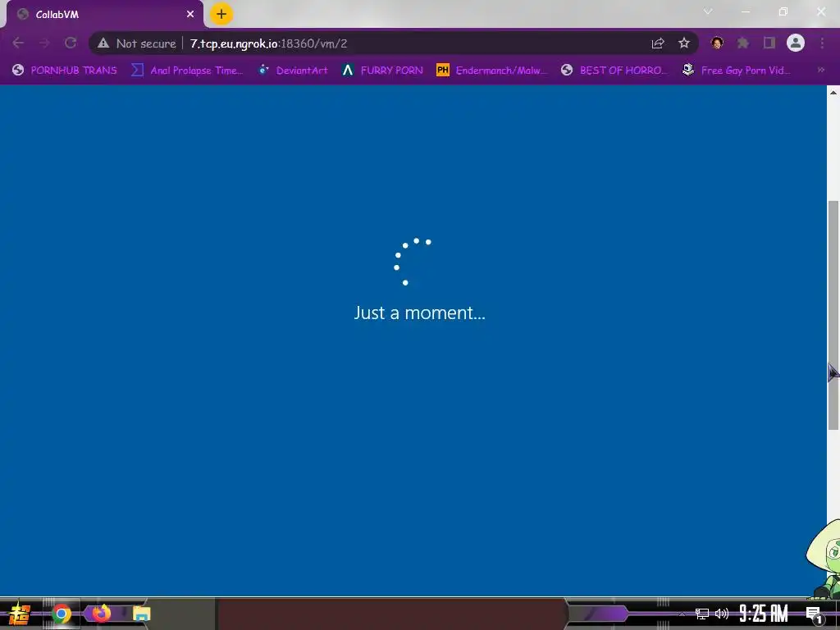The width and height of the screenshot is (840, 630).
Task: Open the DeviantArt bookmark
Action: (x=293, y=71)
